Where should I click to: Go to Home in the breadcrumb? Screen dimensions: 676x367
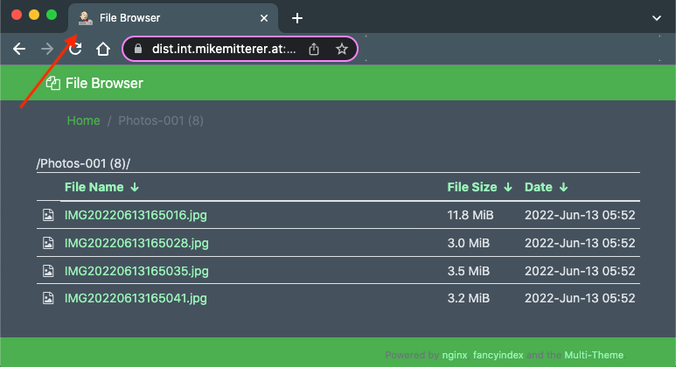pos(84,121)
